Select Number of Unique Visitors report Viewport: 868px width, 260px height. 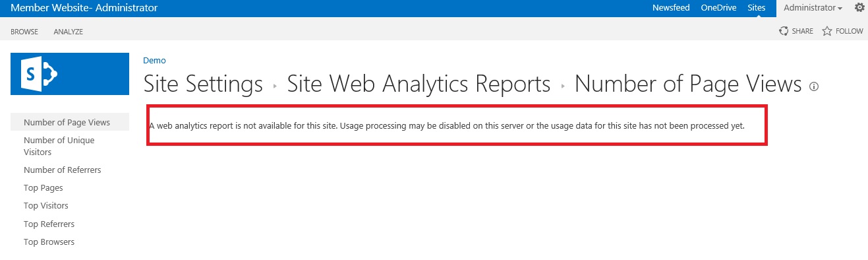(x=59, y=146)
